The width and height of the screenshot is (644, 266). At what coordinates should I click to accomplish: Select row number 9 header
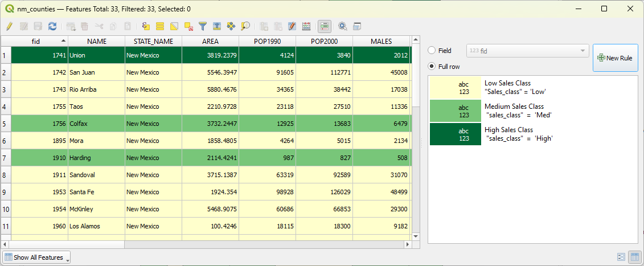6,192
